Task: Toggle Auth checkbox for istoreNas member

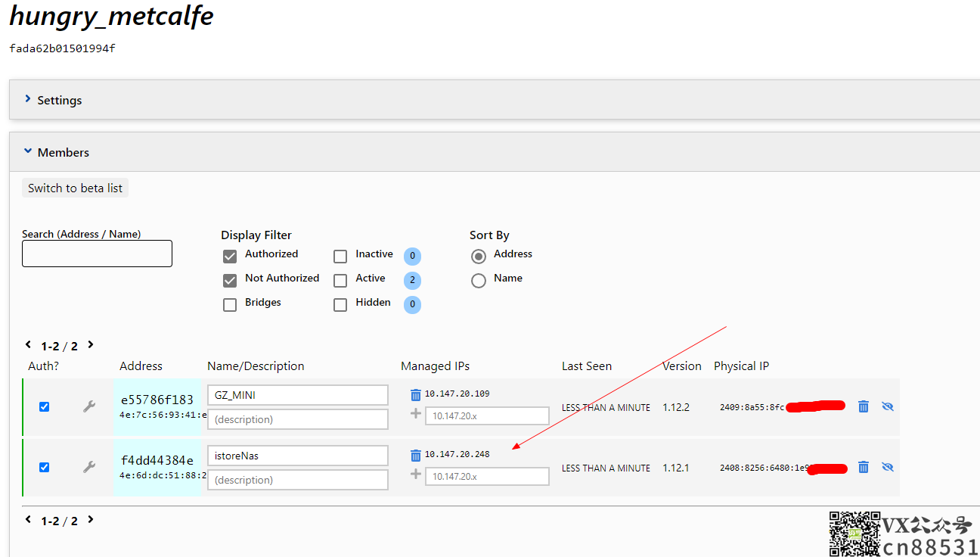Action: point(44,467)
